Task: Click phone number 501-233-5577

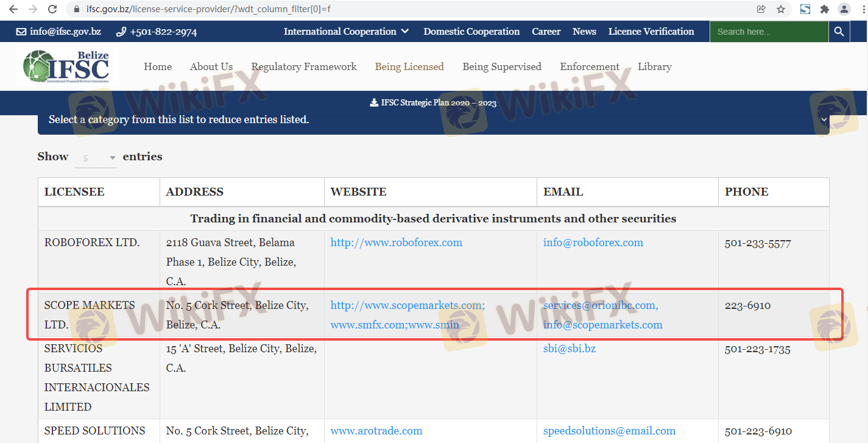Action: [758, 244]
